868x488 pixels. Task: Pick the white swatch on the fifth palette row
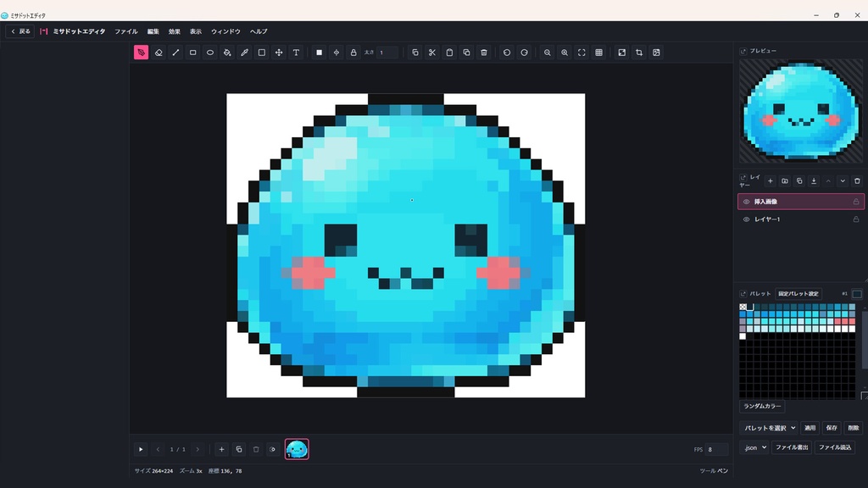743,335
